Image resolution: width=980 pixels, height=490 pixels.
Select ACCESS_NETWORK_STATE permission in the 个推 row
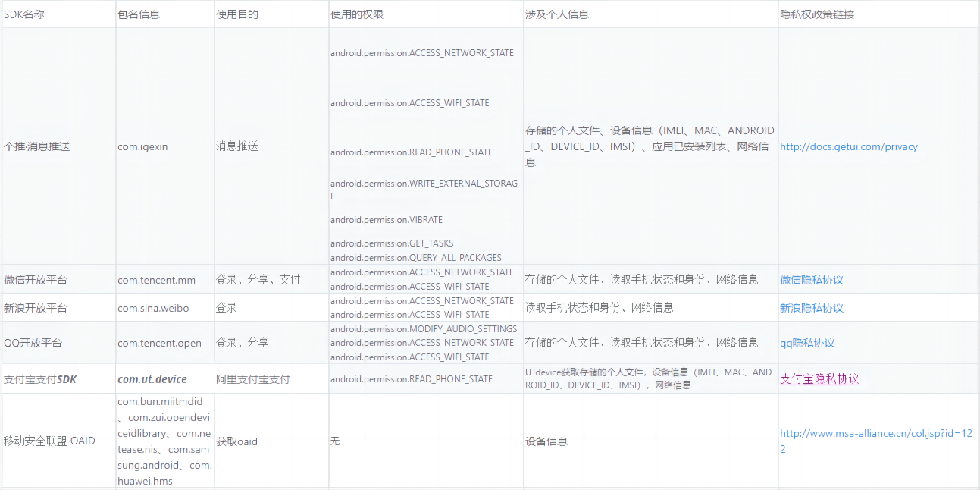click(422, 53)
